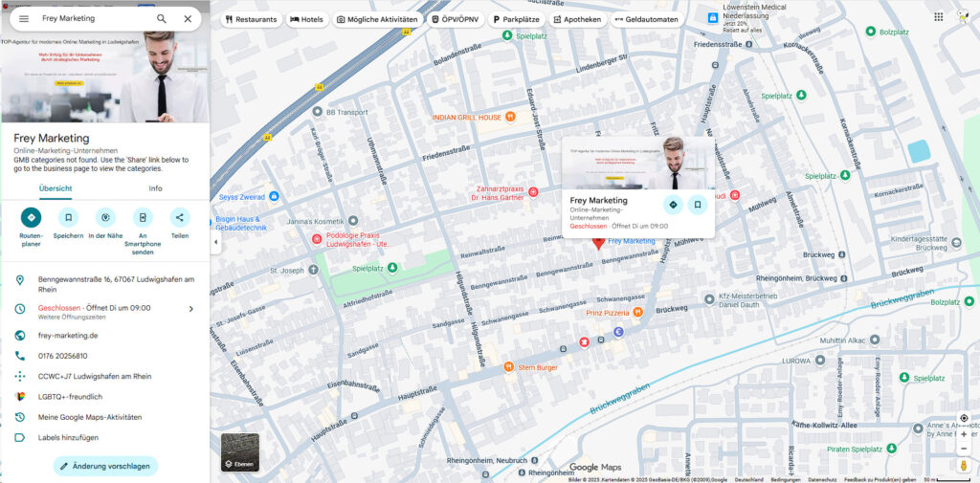Viewport: 980px width, 483px height.
Task: Open frey-marketing.de website link
Action: [67, 336]
